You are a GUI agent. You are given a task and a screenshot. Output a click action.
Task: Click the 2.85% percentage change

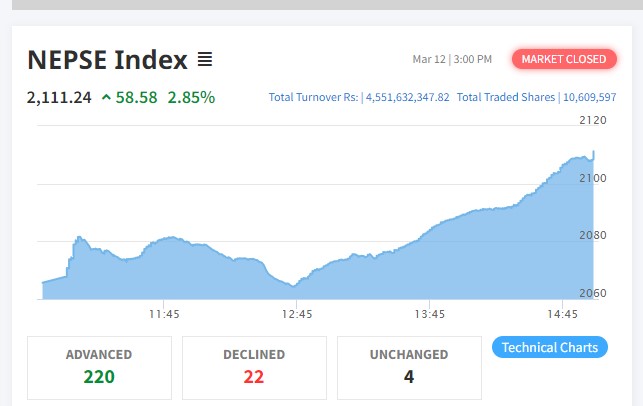pyautogui.click(x=191, y=98)
